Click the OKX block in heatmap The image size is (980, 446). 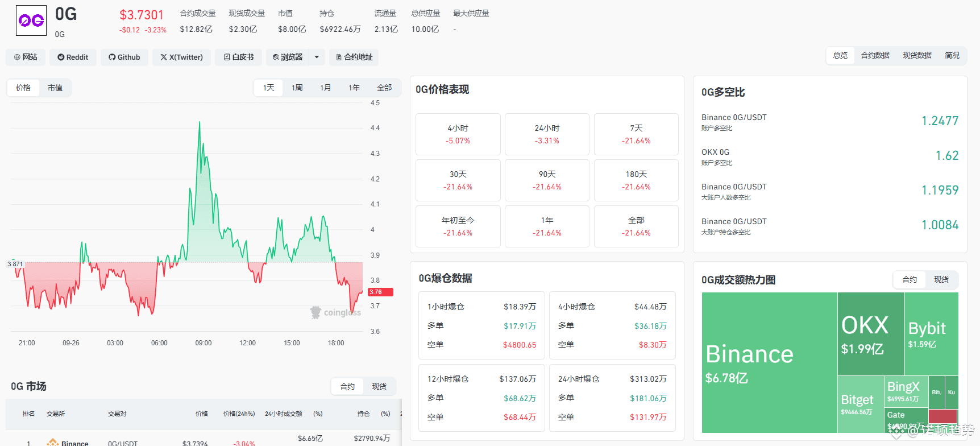(871, 334)
